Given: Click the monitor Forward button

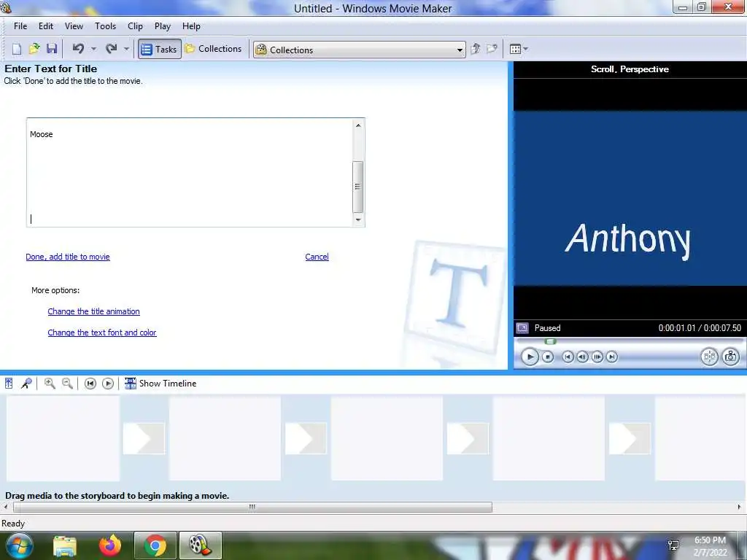Looking at the screenshot, I should [x=612, y=357].
